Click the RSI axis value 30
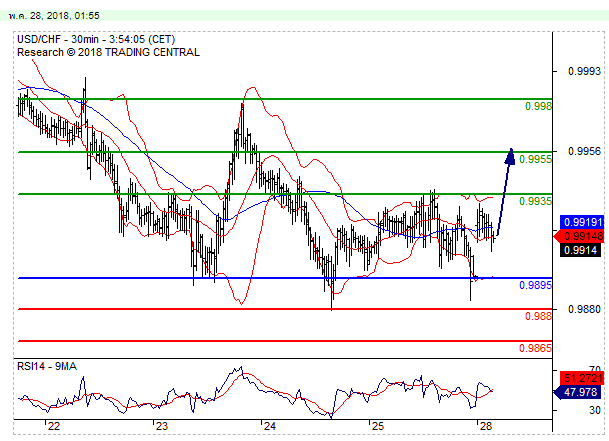 pos(594,410)
